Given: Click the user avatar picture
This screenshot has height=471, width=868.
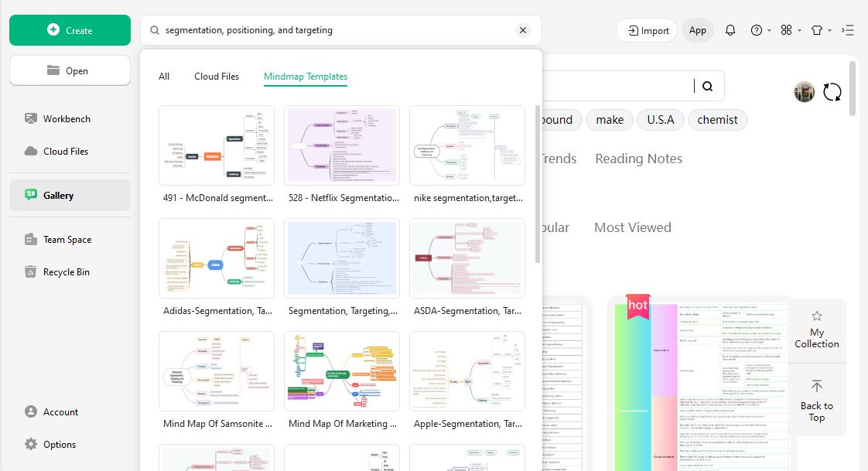Looking at the screenshot, I should tap(805, 92).
